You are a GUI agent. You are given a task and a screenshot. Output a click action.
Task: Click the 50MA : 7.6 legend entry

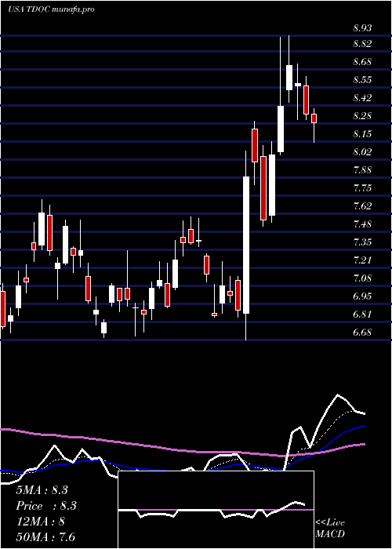pyautogui.click(x=45, y=536)
